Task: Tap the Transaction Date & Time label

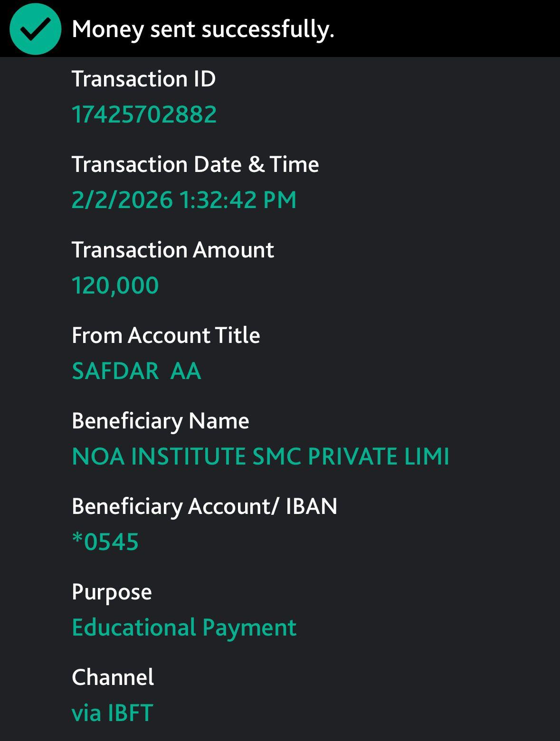Action: pos(195,164)
